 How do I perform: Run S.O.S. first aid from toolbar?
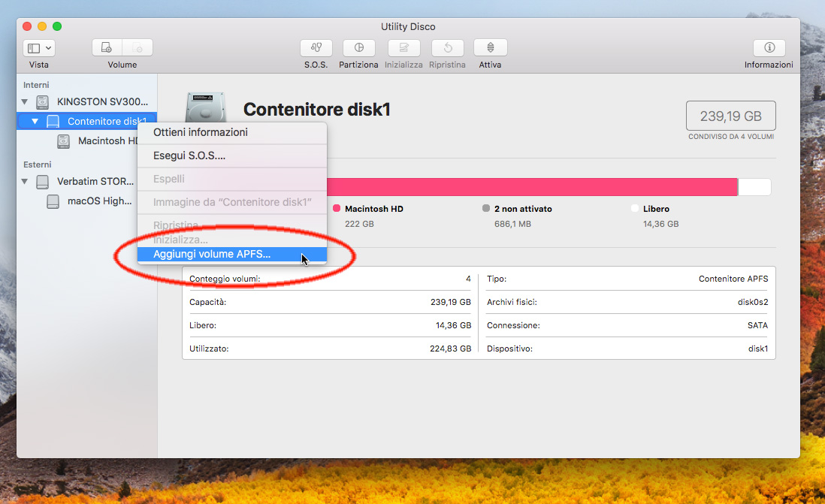(316, 47)
